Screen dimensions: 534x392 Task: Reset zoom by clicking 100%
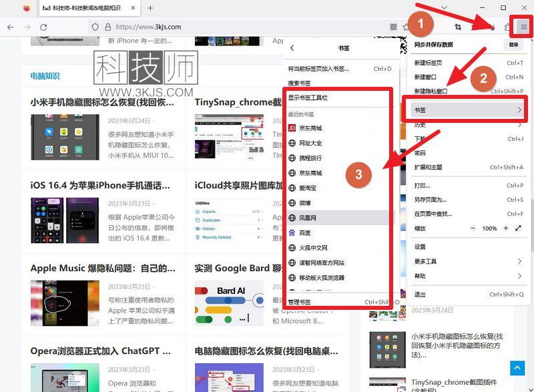489,228
